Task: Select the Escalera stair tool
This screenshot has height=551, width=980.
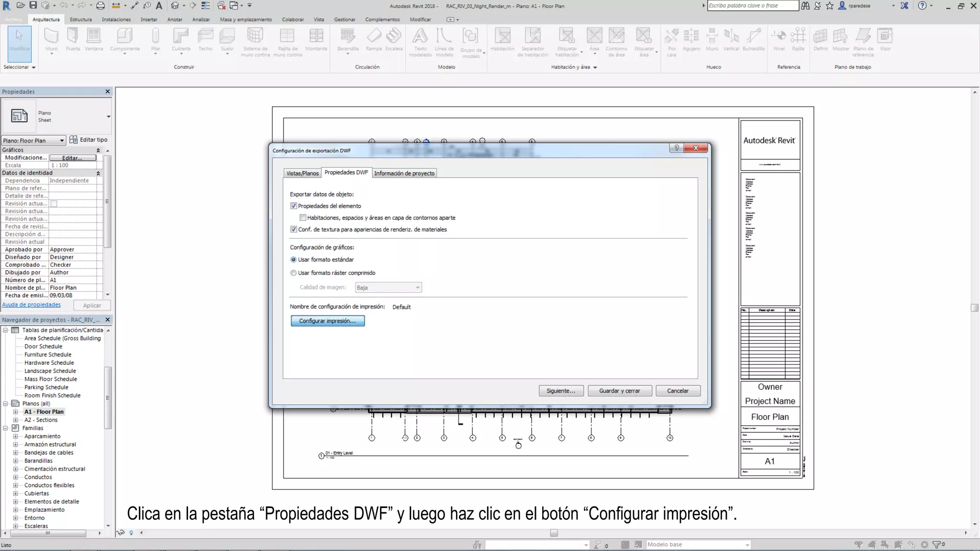Action: point(394,40)
